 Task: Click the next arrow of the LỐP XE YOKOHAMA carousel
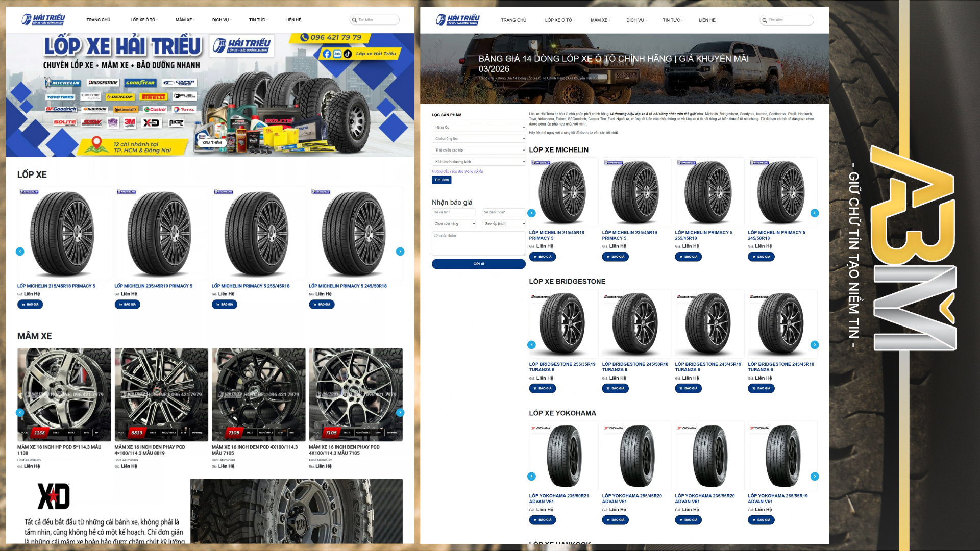pos(815,477)
